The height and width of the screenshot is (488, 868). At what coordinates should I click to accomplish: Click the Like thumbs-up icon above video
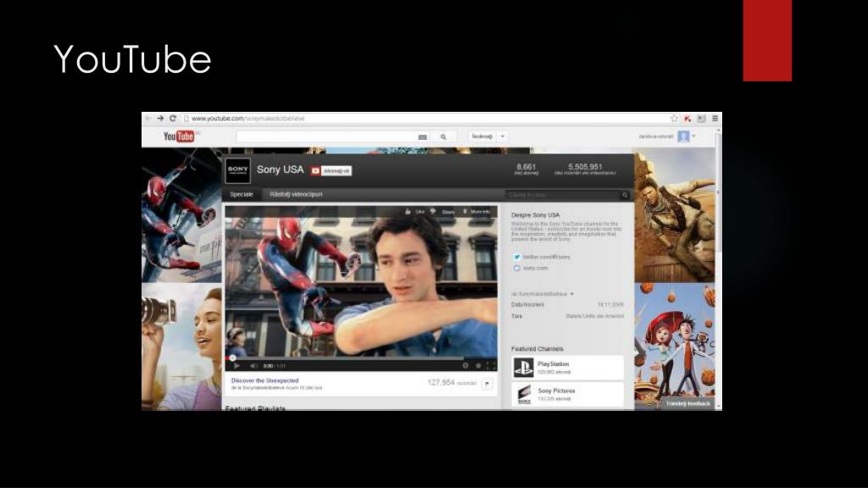[x=408, y=211]
